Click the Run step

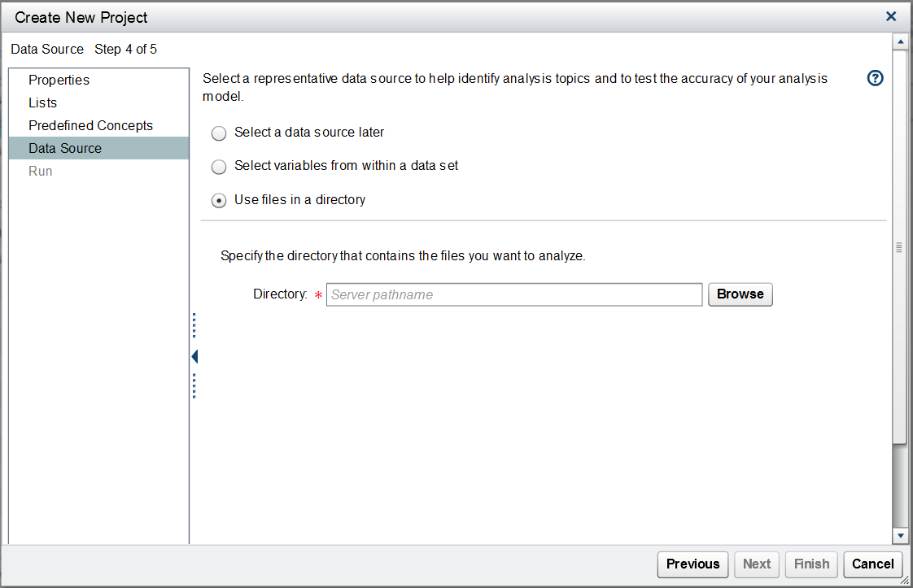pyautogui.click(x=41, y=171)
